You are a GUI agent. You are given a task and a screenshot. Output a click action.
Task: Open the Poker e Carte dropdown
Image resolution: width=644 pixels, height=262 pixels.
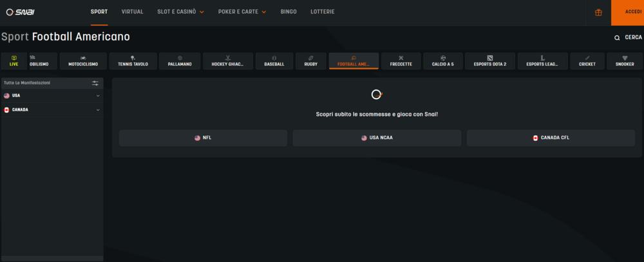click(242, 12)
